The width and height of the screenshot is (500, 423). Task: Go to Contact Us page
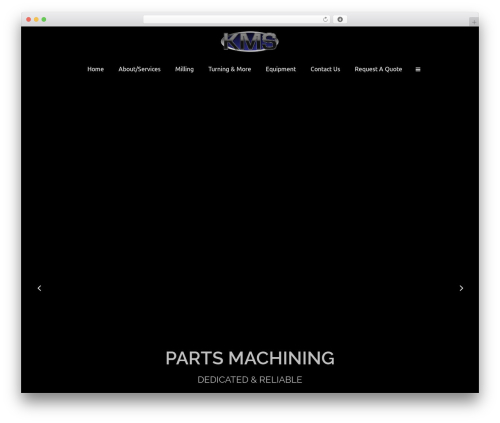pos(325,69)
